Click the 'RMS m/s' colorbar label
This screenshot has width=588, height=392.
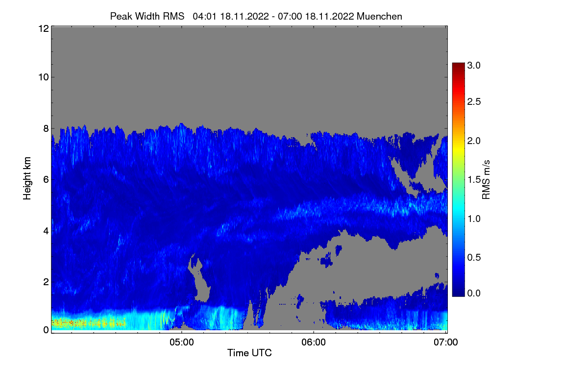pos(486,179)
